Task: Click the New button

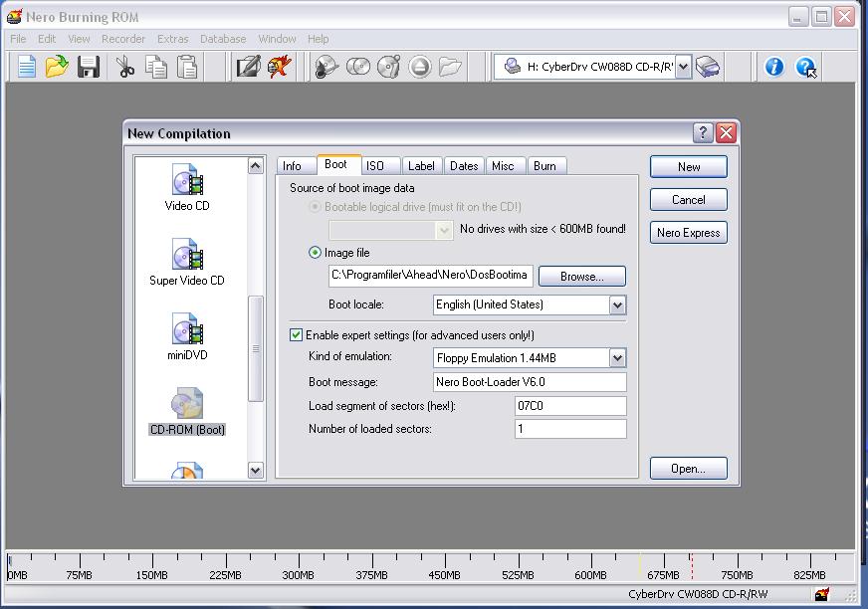Action: [689, 166]
